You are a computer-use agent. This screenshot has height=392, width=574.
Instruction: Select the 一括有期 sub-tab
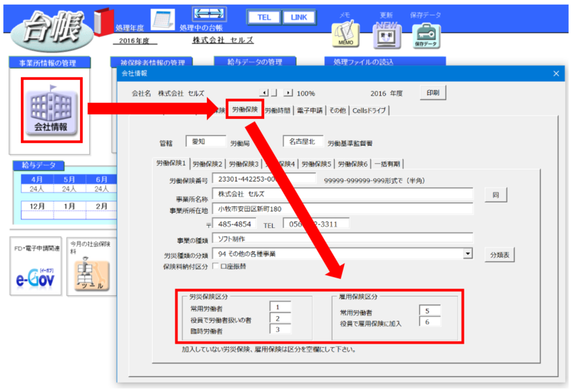(387, 164)
